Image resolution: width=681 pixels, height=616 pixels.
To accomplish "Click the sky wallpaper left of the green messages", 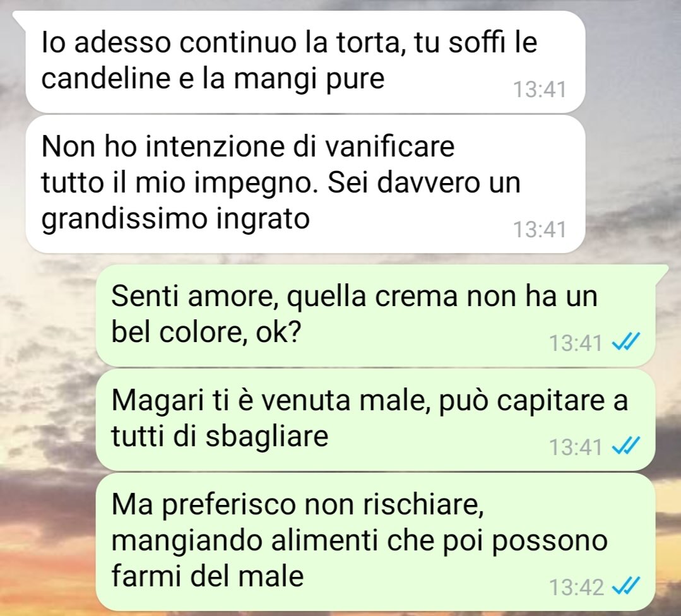I will 48,434.
